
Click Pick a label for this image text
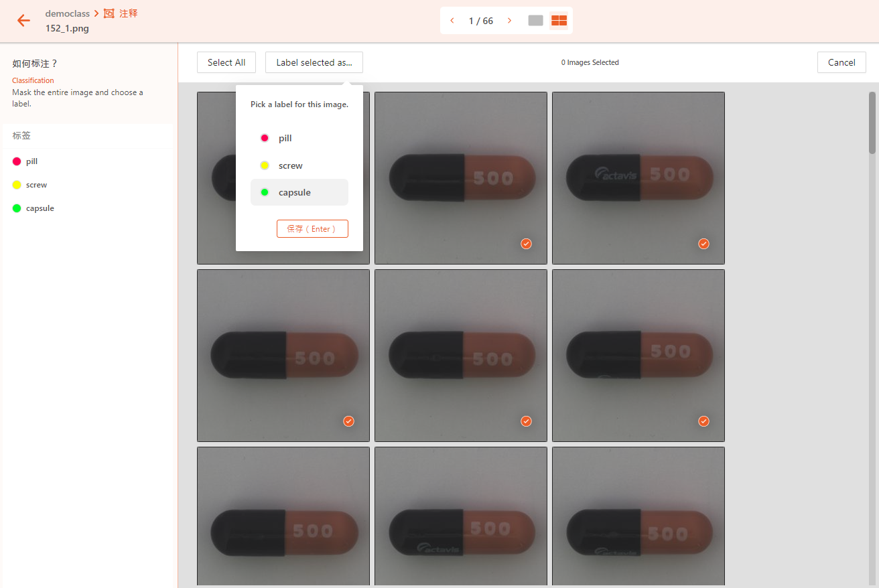tap(299, 104)
